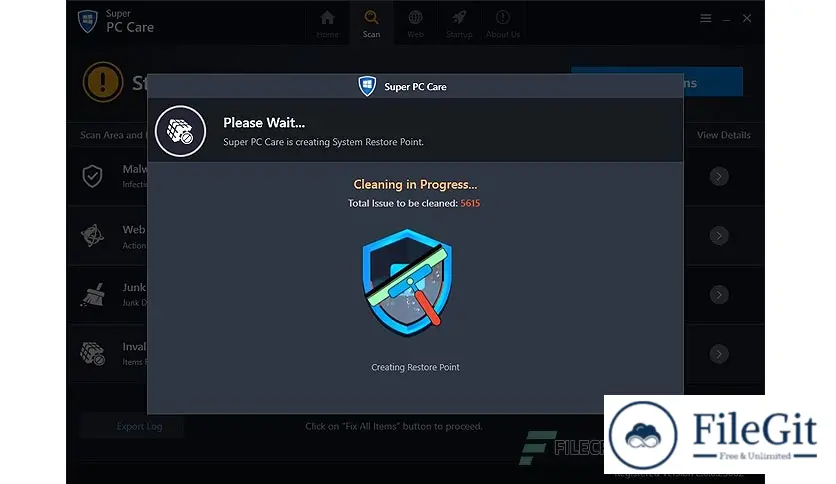Screen dimensions: 836x484
Task: Click the 'Please Wait...' heading
Action: tap(264, 123)
